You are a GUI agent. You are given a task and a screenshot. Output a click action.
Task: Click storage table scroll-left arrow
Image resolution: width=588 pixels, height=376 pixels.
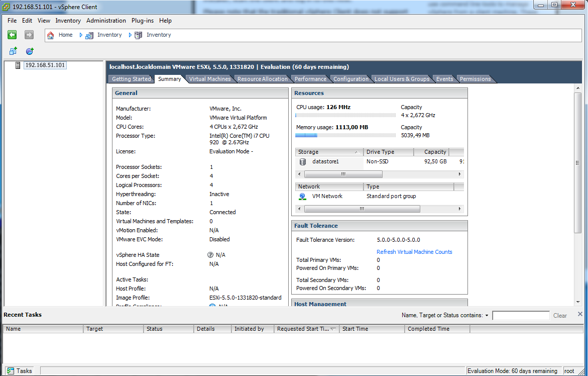[x=299, y=174]
